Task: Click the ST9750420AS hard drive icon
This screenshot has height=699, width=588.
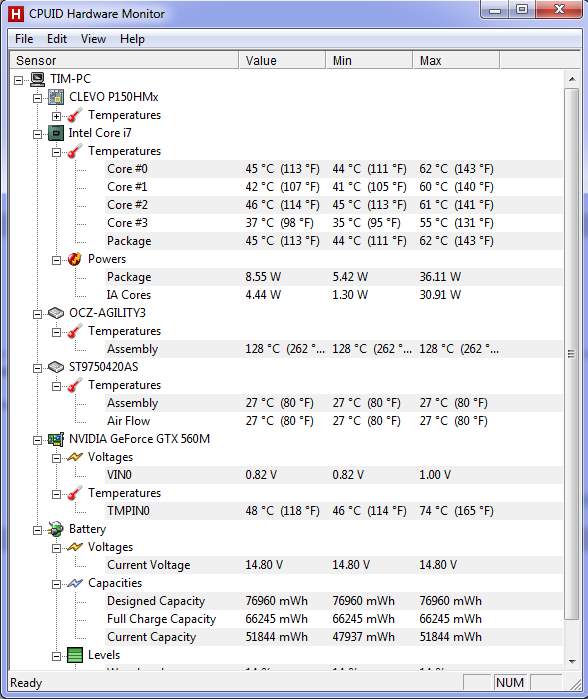Action: (56, 367)
